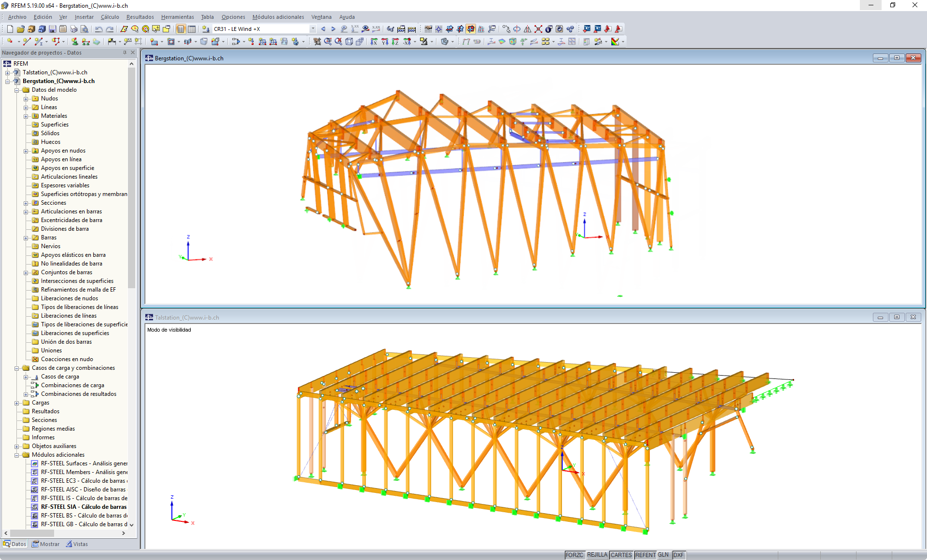
Task: Click navigator scroll down arrow
Action: tap(131, 525)
